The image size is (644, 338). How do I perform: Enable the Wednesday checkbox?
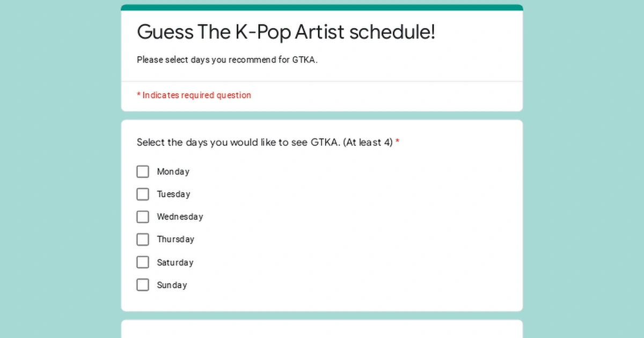143,217
